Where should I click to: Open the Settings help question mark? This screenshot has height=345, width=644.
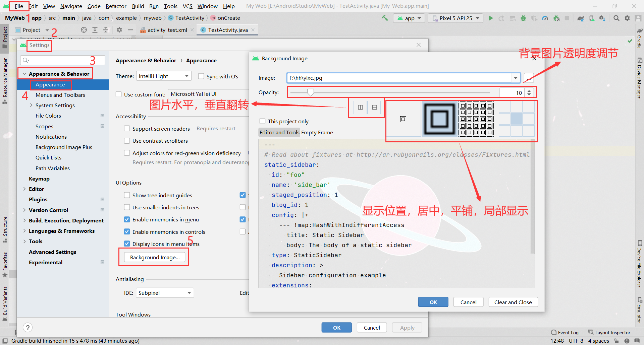28,328
